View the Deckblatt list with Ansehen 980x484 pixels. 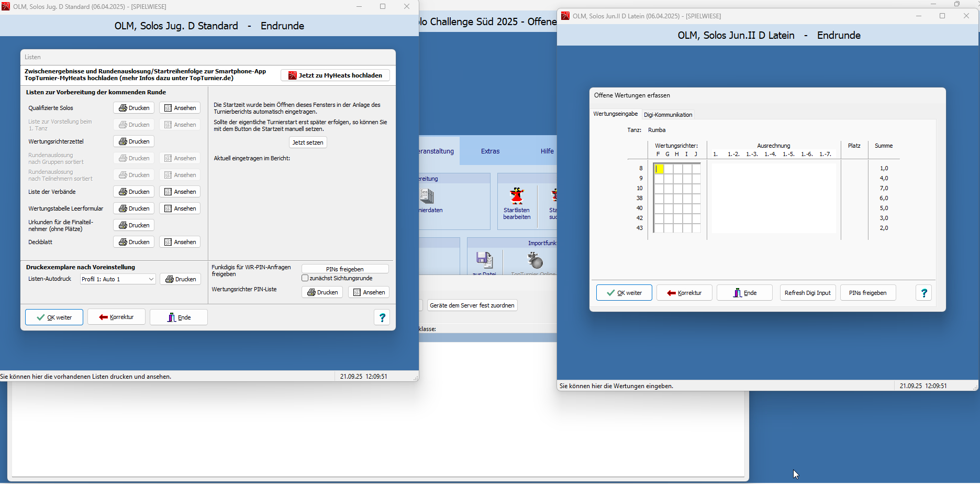click(180, 242)
